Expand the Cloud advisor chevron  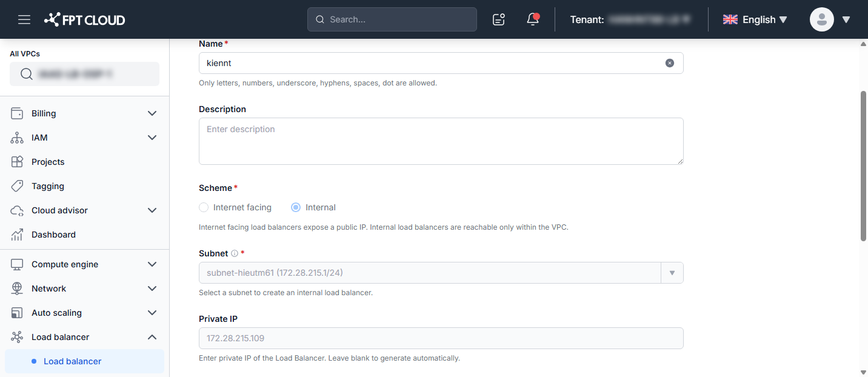pyautogui.click(x=152, y=210)
